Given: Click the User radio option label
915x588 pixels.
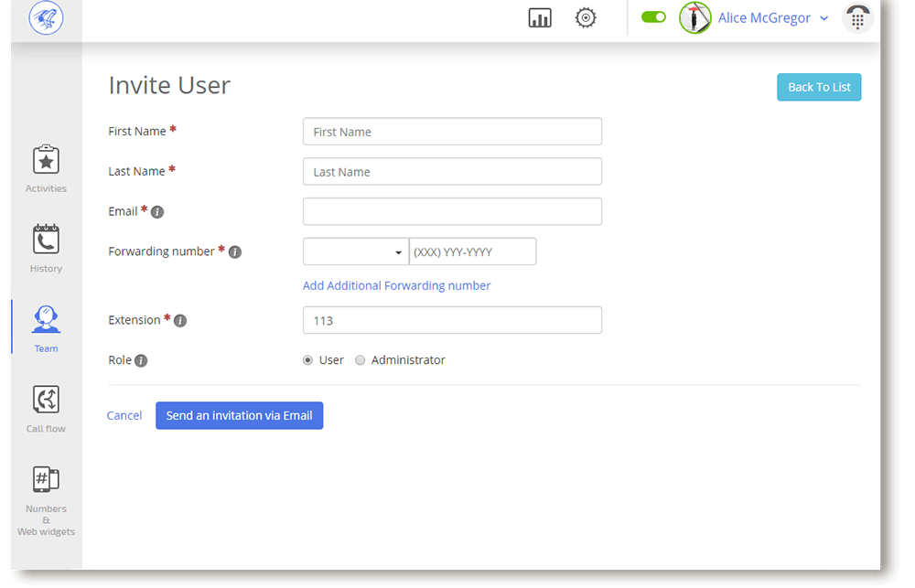Looking at the screenshot, I should coord(331,360).
